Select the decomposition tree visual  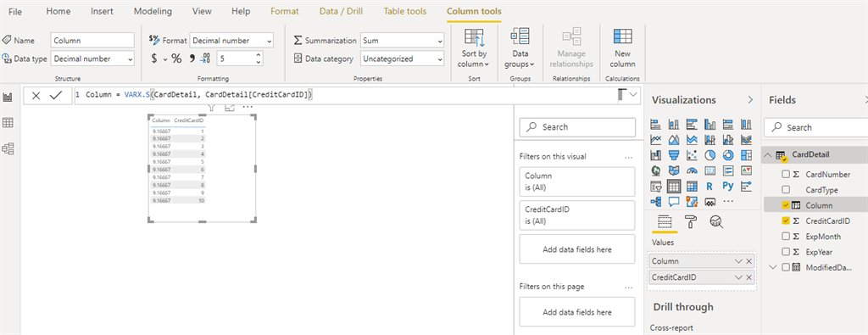pos(657,202)
